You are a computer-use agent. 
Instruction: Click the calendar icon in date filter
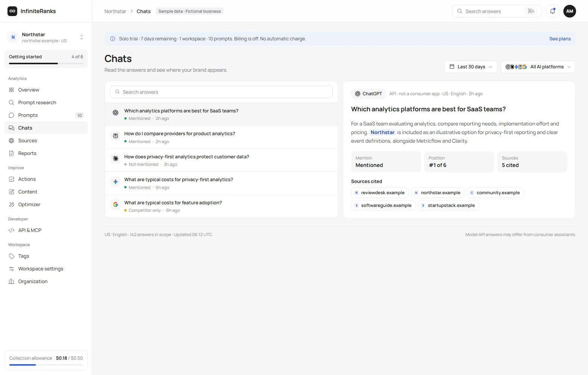pyautogui.click(x=452, y=67)
